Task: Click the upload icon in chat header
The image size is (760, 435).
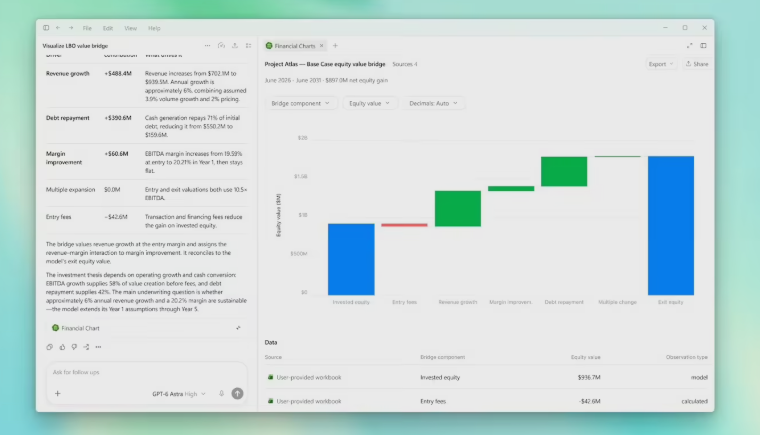Action: click(x=235, y=46)
